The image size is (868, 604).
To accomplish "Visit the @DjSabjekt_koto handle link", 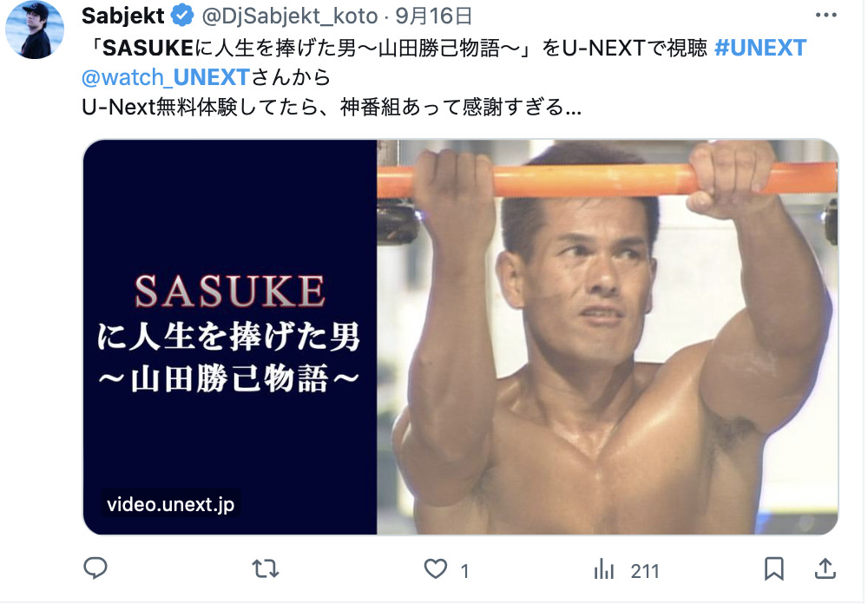I will (x=290, y=16).
